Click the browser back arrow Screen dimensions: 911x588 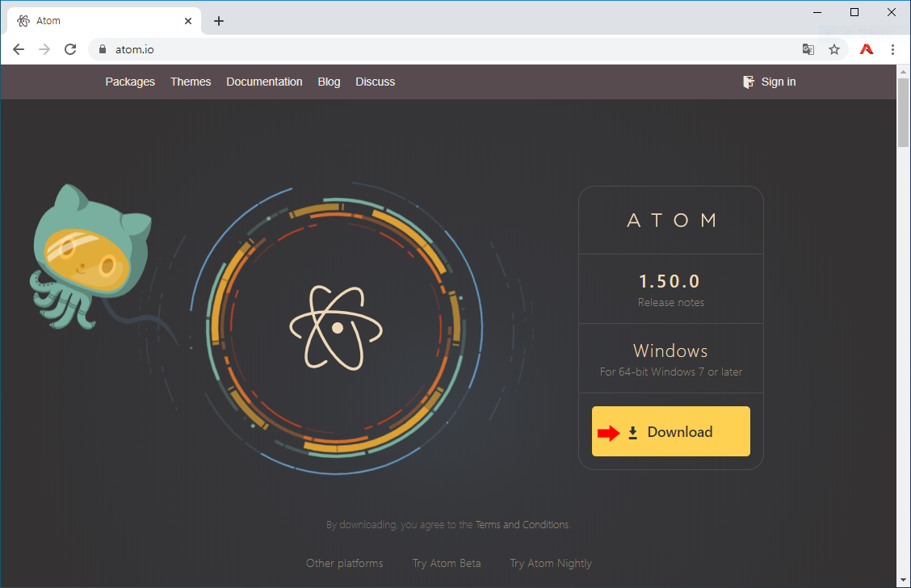click(19, 49)
